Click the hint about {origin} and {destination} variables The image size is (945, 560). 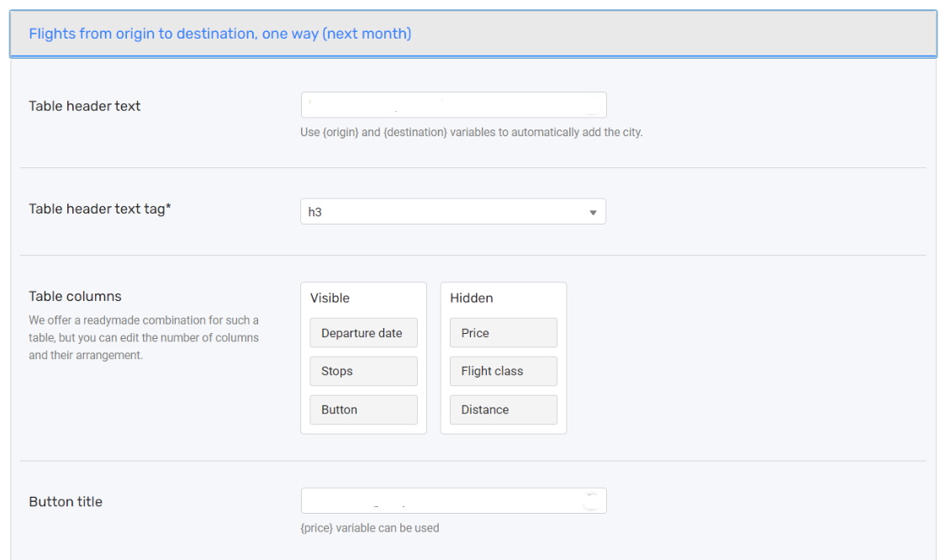[472, 132]
